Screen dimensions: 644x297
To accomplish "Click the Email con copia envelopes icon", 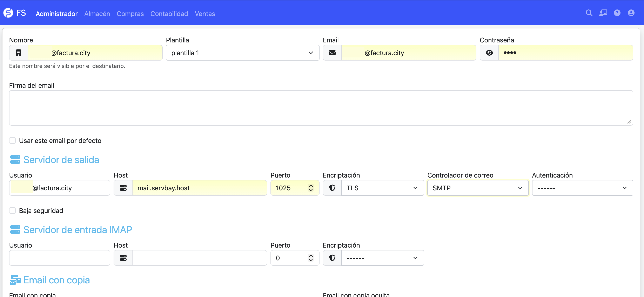I will pyautogui.click(x=15, y=280).
